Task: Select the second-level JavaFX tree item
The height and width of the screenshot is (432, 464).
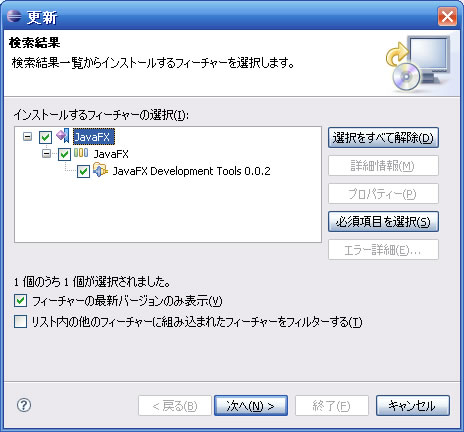Action: tap(111, 154)
